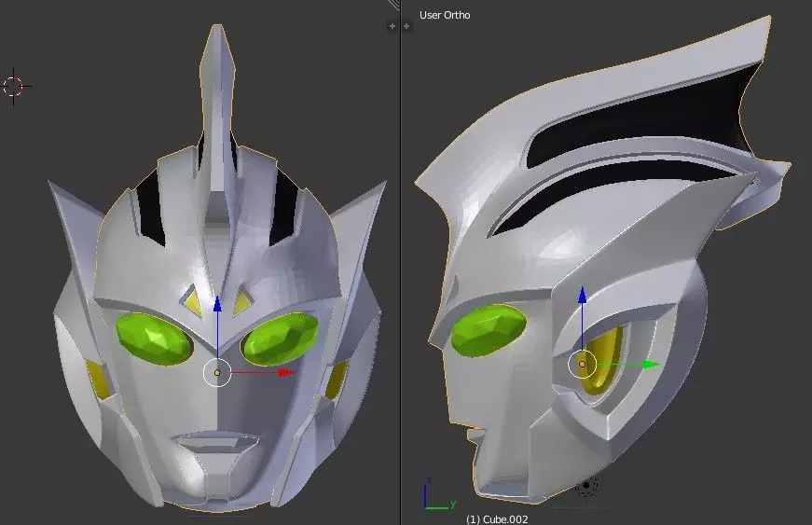Viewport: 812px width, 525px height.
Task: Grab the red X-axis arrow gizmo
Action: point(285,372)
